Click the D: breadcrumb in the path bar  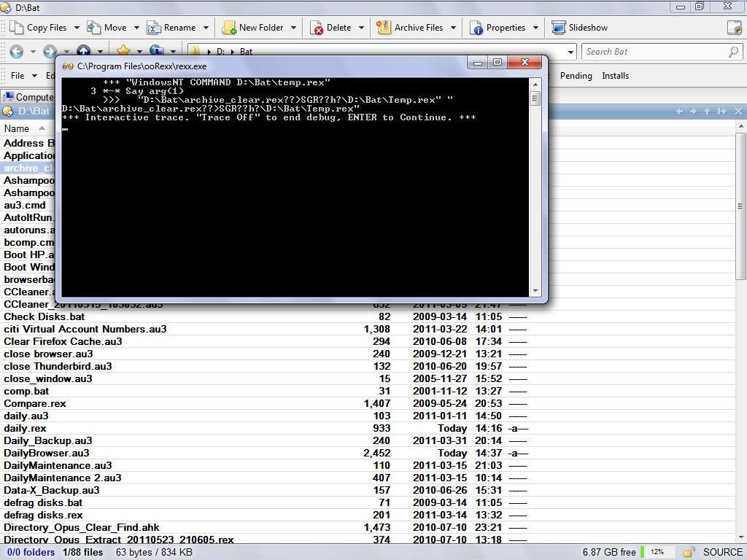[x=220, y=52]
